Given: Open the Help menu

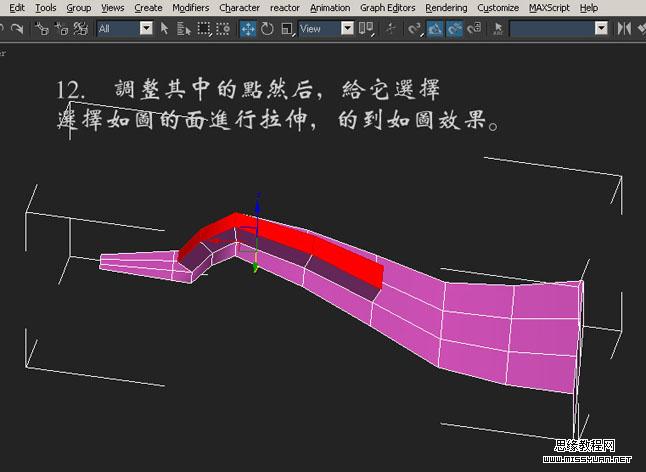Looking at the screenshot, I should click(589, 8).
